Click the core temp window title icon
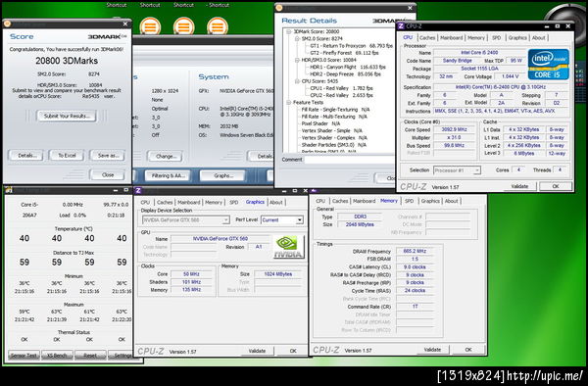The height and width of the screenshot is (386, 588). pos(9,190)
